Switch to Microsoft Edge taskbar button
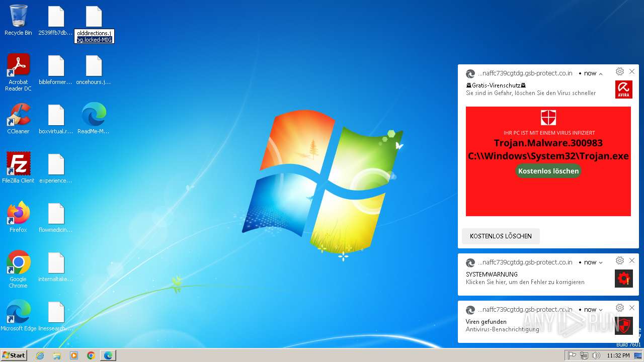This screenshot has height=362, width=644. pyautogui.click(x=108, y=355)
